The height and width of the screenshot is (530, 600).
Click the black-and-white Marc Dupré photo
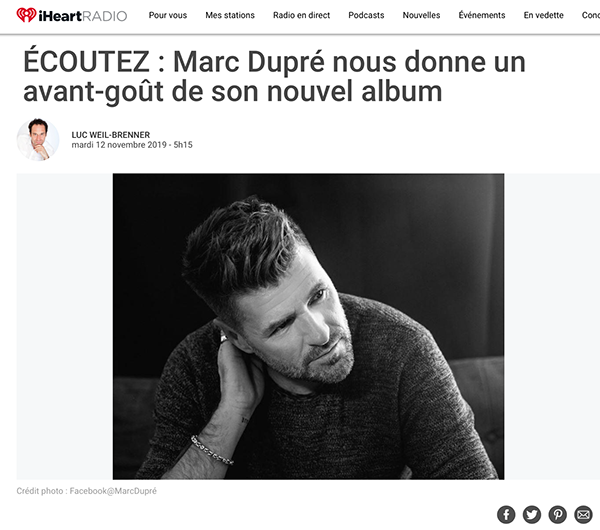(308, 326)
